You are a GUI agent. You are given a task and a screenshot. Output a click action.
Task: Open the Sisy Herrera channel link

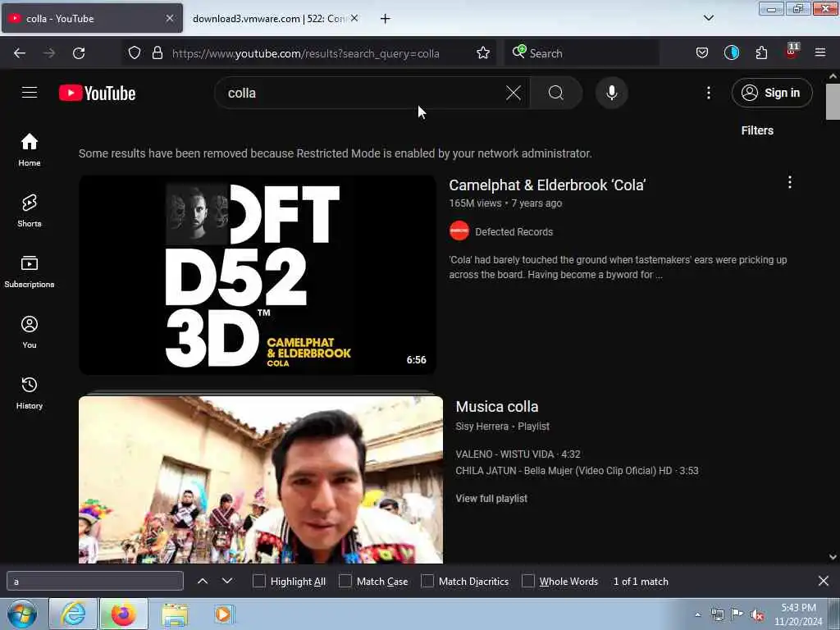(482, 427)
